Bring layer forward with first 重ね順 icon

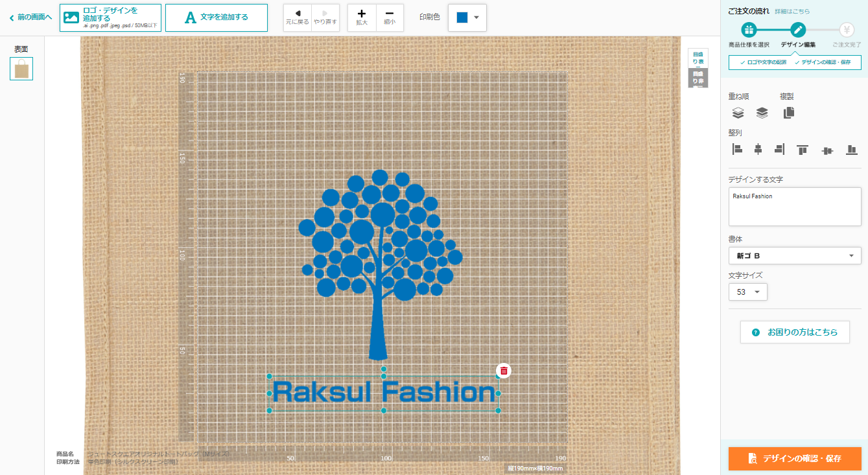tap(738, 113)
